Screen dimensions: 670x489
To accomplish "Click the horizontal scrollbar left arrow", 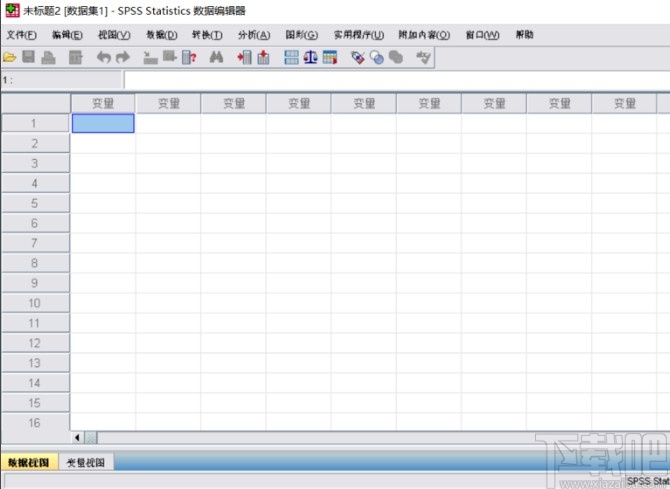I will click(x=77, y=437).
